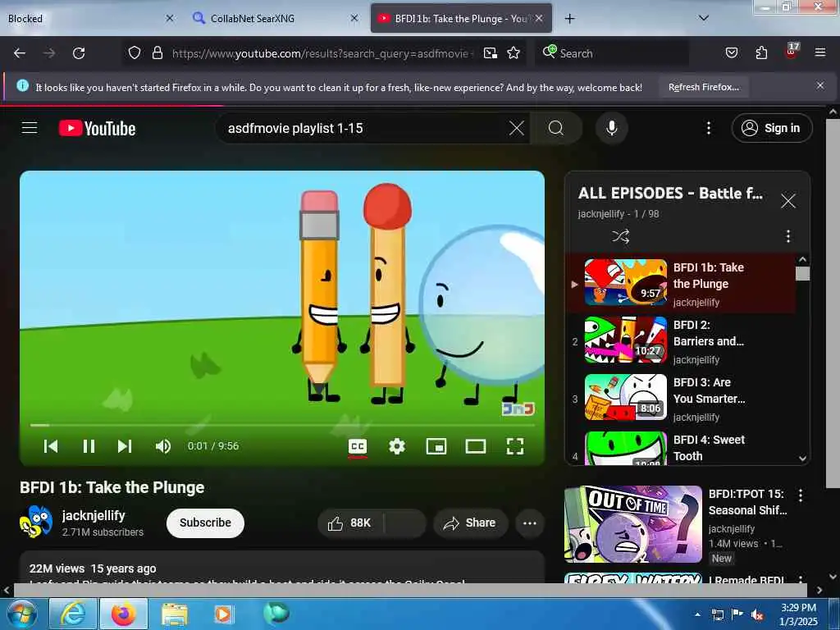Open the YouTube guide menu
Image resolution: width=840 pixels, height=630 pixels.
coord(30,128)
